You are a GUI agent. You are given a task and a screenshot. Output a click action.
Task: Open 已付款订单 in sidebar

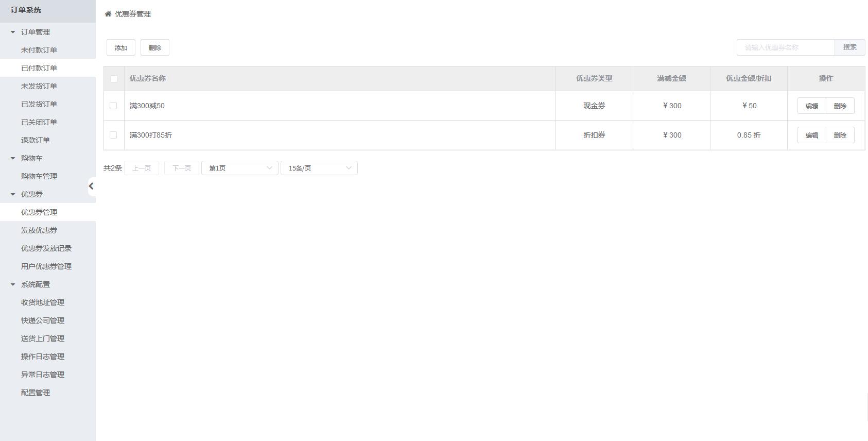coord(48,68)
